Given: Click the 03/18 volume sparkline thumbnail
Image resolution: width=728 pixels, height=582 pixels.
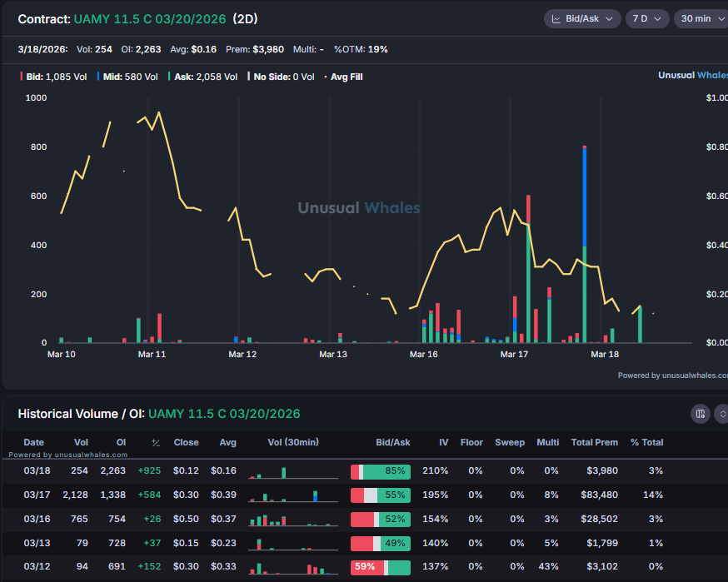Looking at the screenshot, I should click(x=293, y=472).
